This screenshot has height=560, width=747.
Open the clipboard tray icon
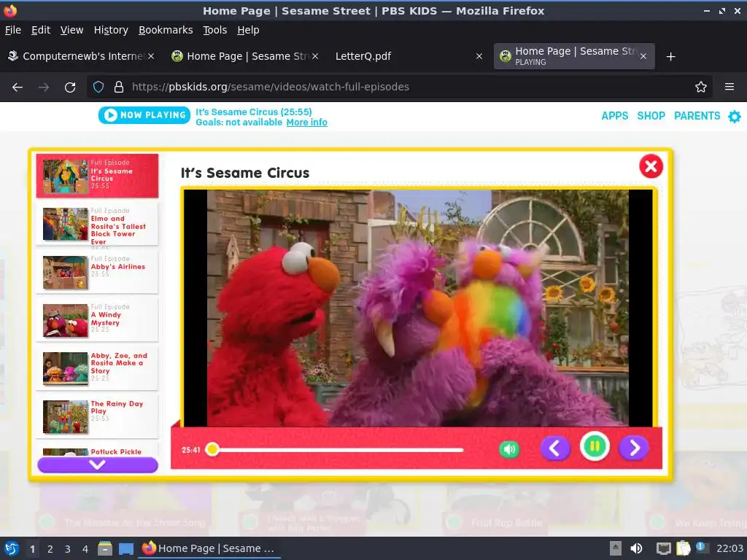683,548
